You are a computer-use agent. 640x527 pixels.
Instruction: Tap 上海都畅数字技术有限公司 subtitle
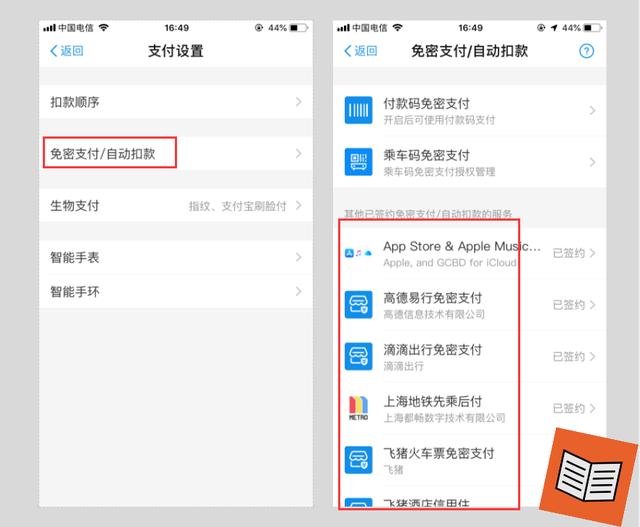pos(444,418)
